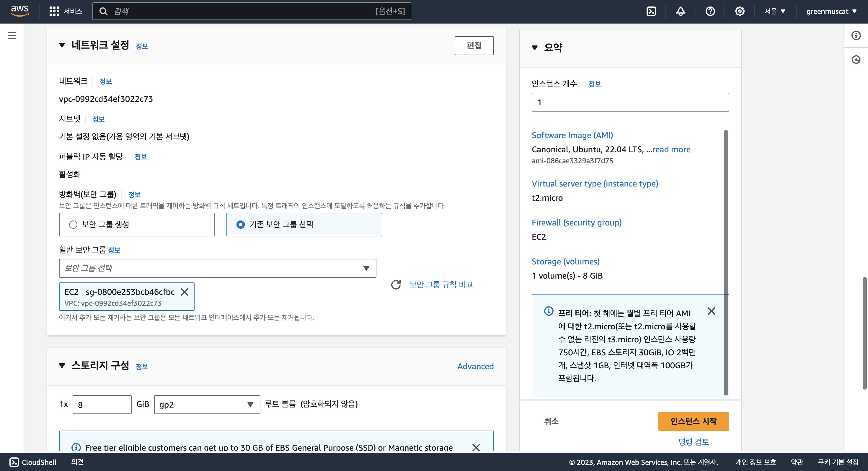Open 정보 next to 퍼블릭 IP 자동 할당
The height and width of the screenshot is (471, 868).
[141, 157]
